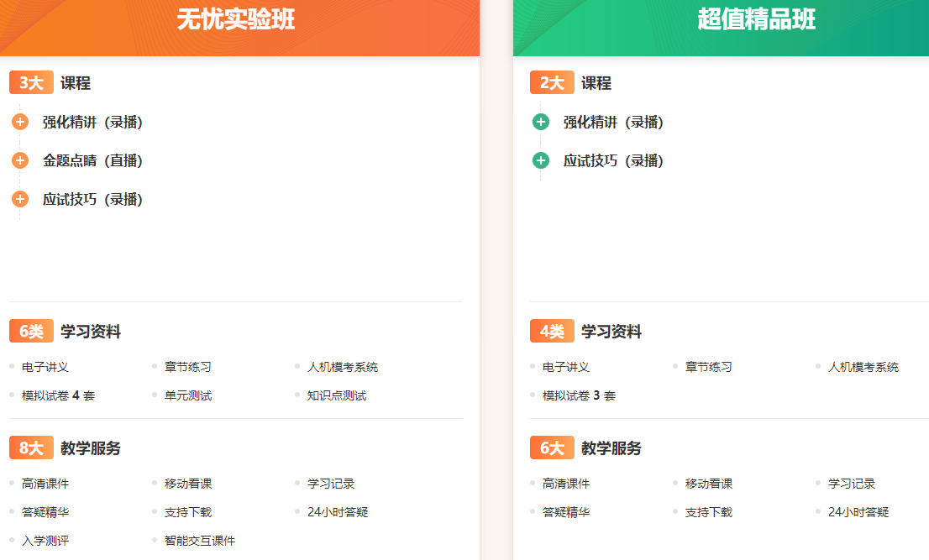Screen dimensions: 929x560
Task: Expand 金题点睛（直播）course details
Action: click(18, 160)
